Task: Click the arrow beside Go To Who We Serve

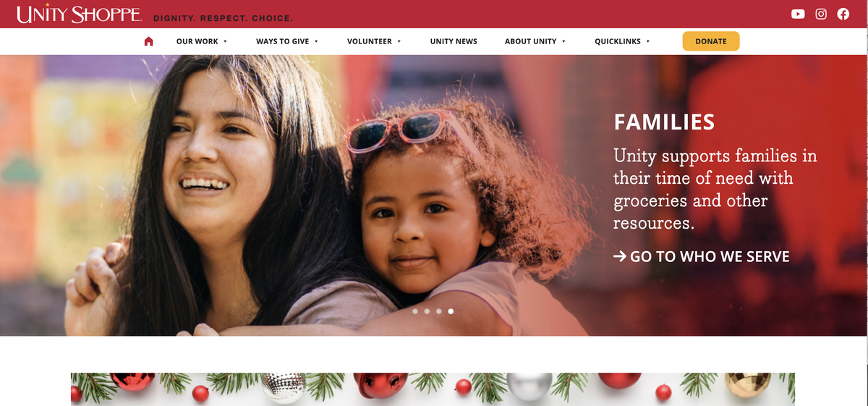Action: 620,256
